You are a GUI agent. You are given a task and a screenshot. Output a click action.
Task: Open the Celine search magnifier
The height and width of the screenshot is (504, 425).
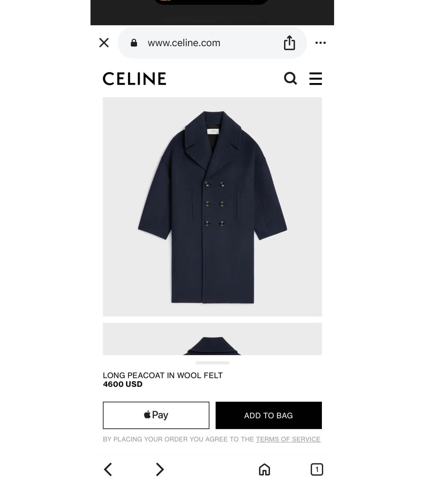(x=290, y=78)
